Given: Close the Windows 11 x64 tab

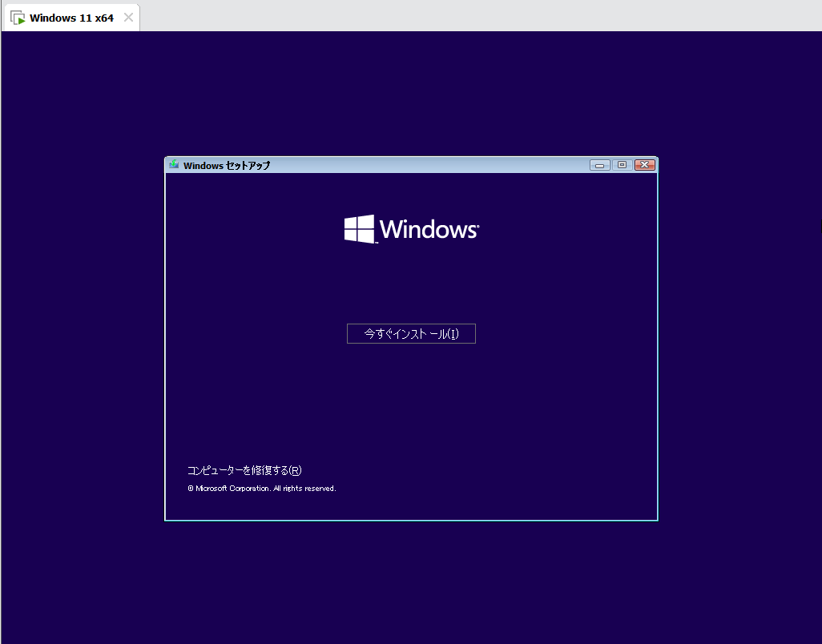Looking at the screenshot, I should point(128,18).
